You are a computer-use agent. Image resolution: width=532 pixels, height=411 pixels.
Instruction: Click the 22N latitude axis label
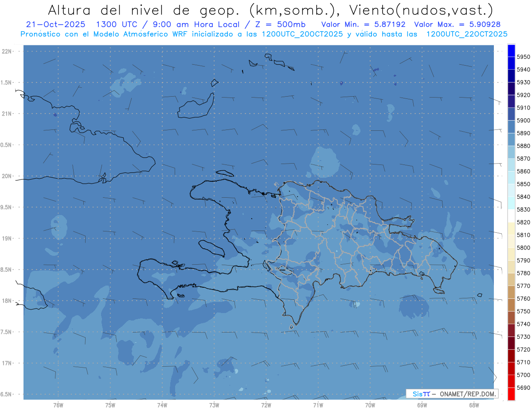tap(7, 51)
